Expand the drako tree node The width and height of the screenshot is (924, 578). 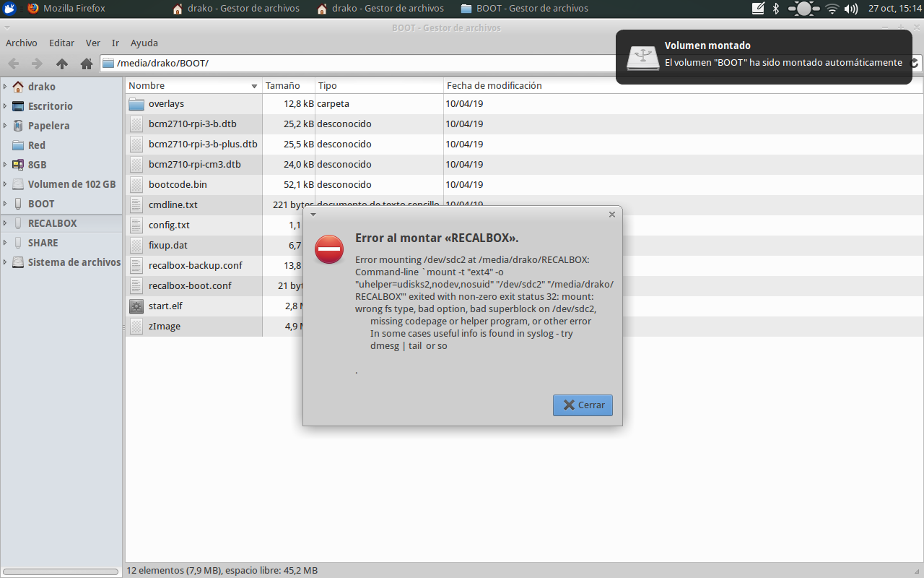pos(5,87)
